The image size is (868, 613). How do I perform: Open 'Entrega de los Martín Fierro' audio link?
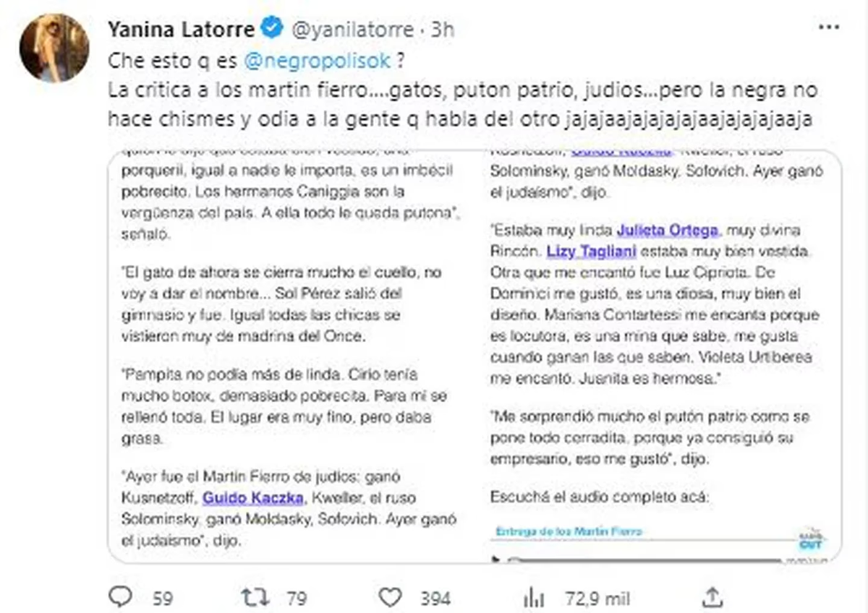(x=569, y=530)
